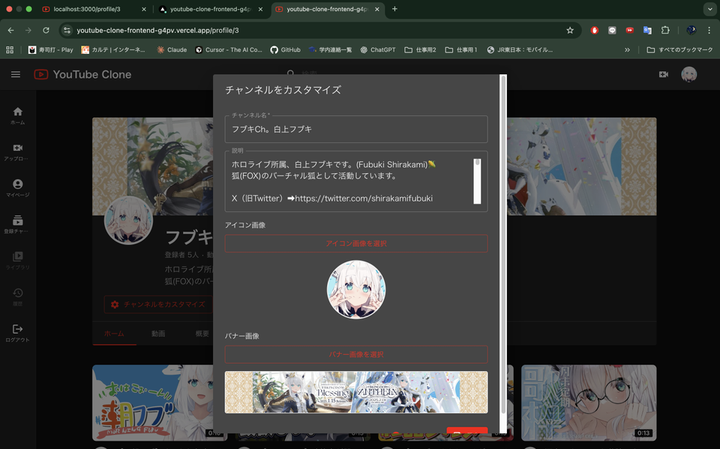Viewport: 720px width, 449px height.
Task: Click the Google Translate extension icon
Action: click(647, 30)
